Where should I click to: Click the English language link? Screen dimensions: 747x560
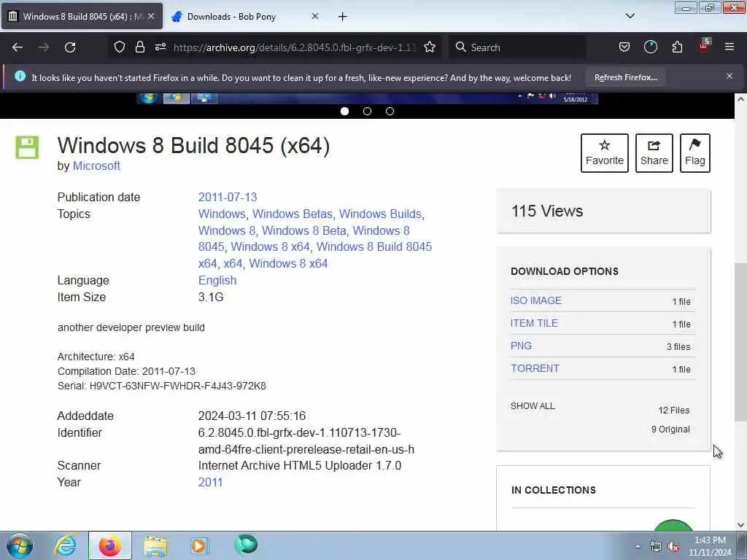[x=217, y=280]
